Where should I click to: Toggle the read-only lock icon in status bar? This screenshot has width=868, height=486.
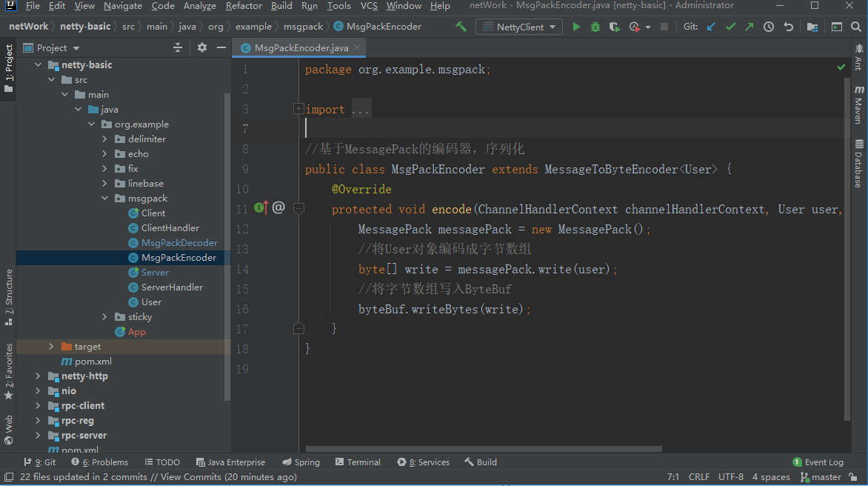point(853,476)
